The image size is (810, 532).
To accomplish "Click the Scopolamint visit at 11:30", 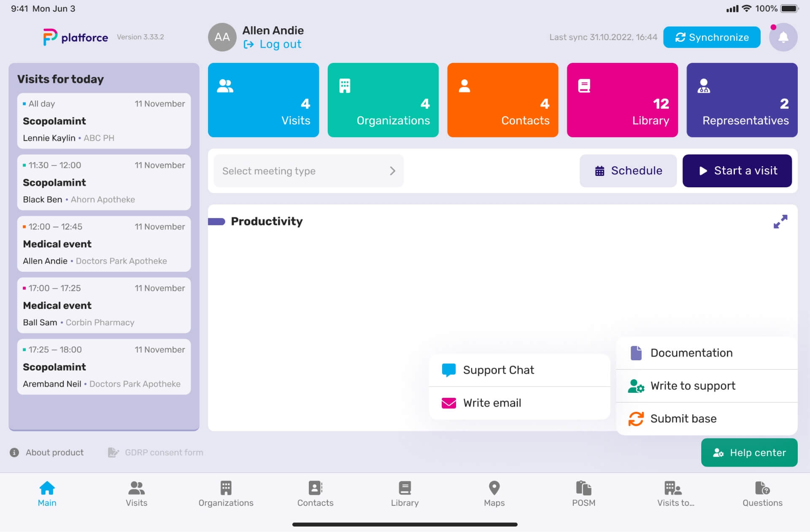I will point(104,182).
